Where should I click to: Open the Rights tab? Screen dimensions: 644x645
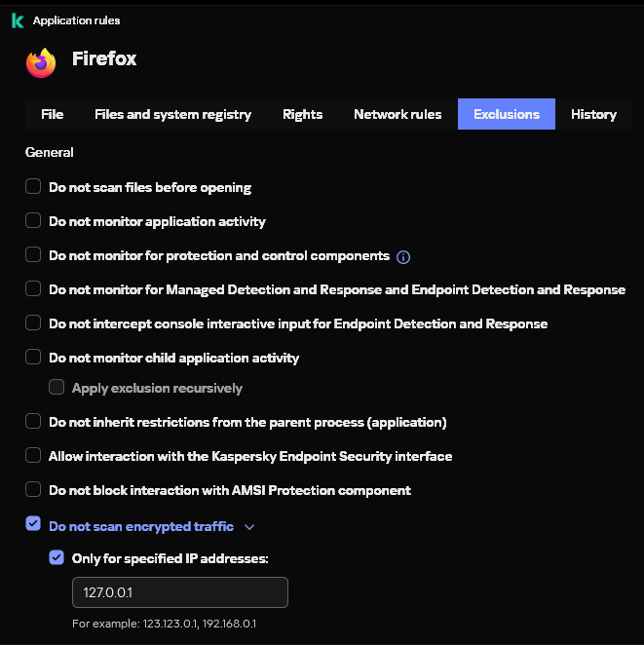point(302,114)
